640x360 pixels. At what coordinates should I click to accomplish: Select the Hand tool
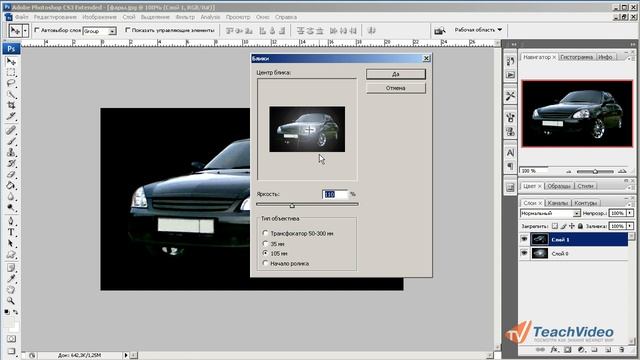(11, 290)
